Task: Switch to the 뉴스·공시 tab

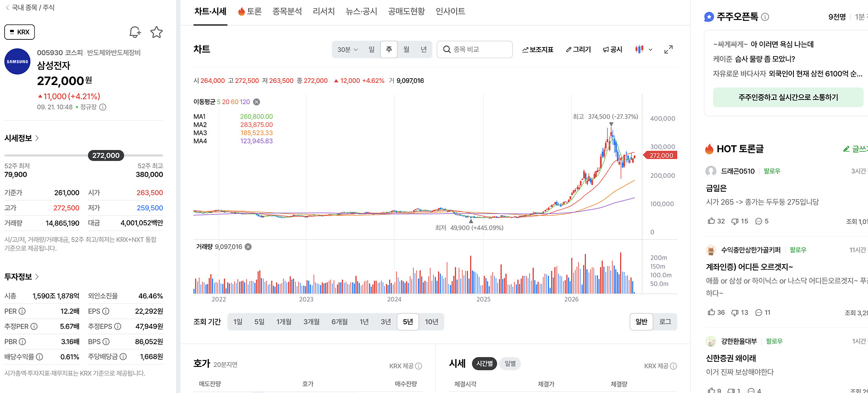Action: click(361, 11)
